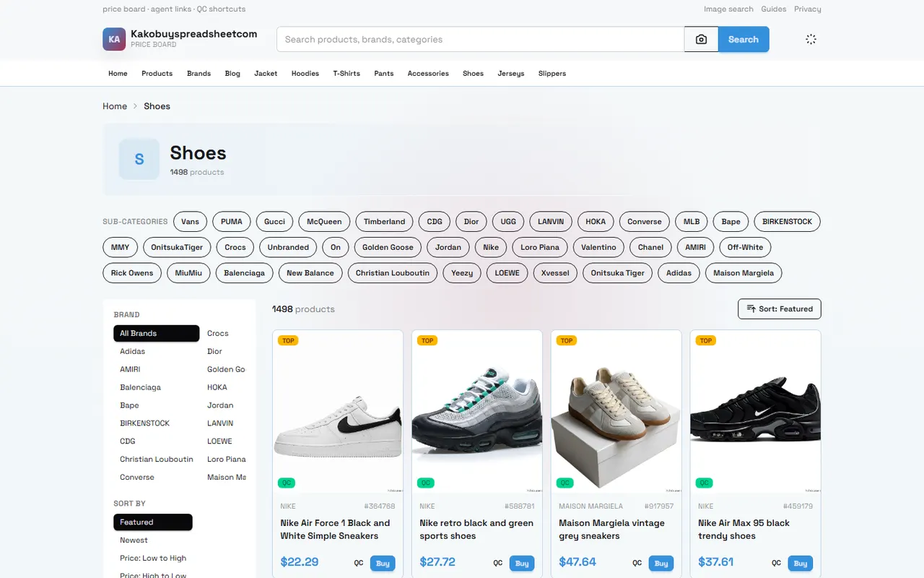Select the Loro Piana sub-category chip

540,247
